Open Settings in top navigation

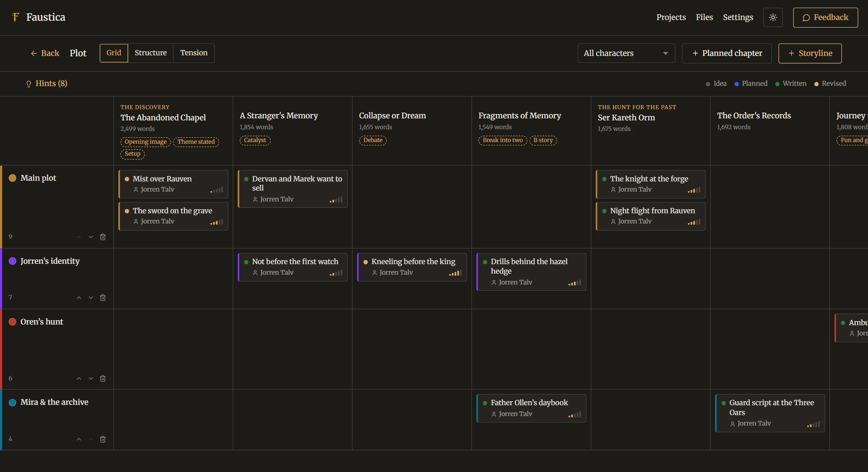click(x=738, y=17)
